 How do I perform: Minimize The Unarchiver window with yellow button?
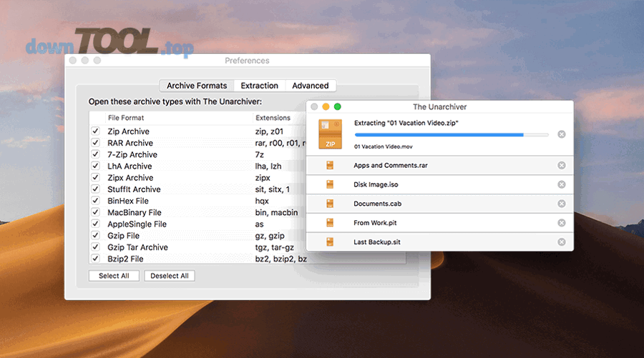[x=326, y=107]
